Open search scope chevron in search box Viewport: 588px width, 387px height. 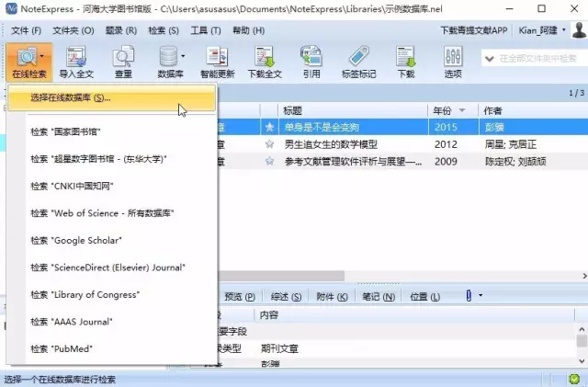489,59
